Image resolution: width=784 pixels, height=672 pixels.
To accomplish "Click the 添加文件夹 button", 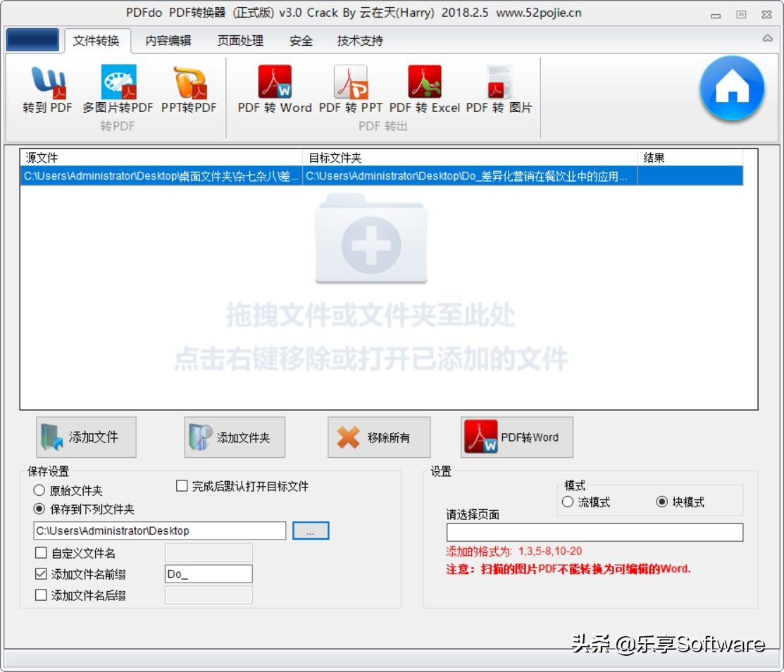I will point(233,437).
